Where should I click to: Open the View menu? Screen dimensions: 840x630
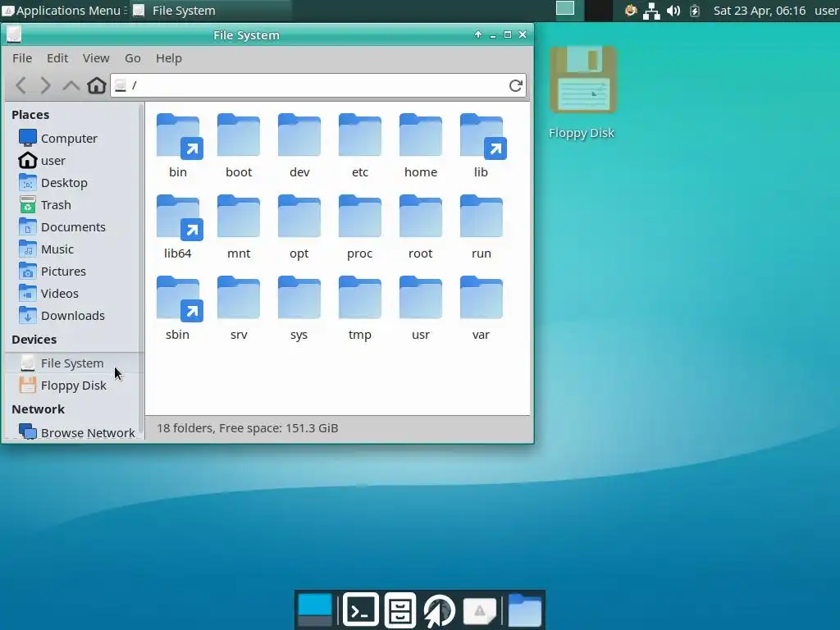pyautogui.click(x=96, y=58)
